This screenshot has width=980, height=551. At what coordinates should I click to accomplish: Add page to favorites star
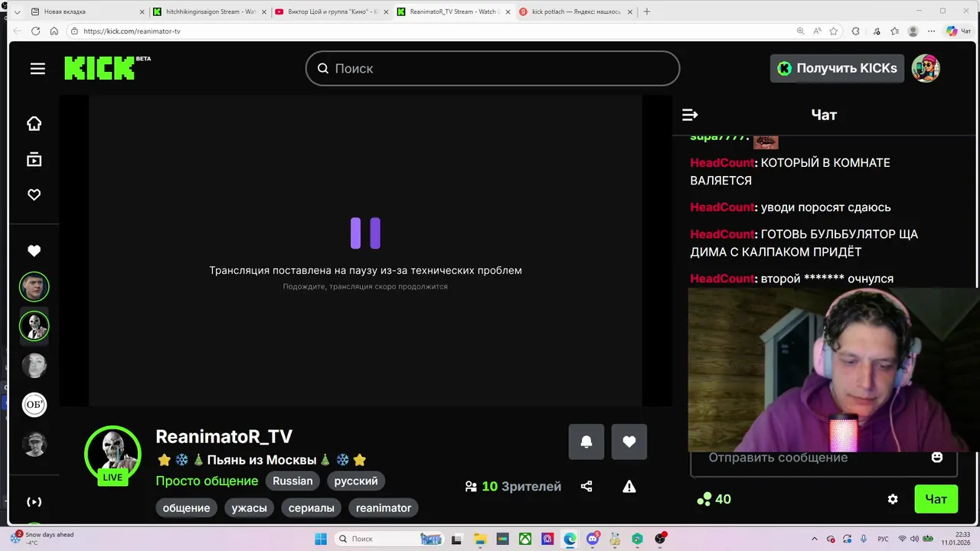click(x=834, y=31)
